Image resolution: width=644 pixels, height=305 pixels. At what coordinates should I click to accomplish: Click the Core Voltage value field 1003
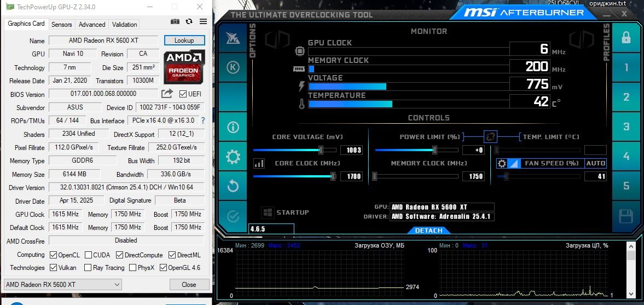tap(351, 150)
